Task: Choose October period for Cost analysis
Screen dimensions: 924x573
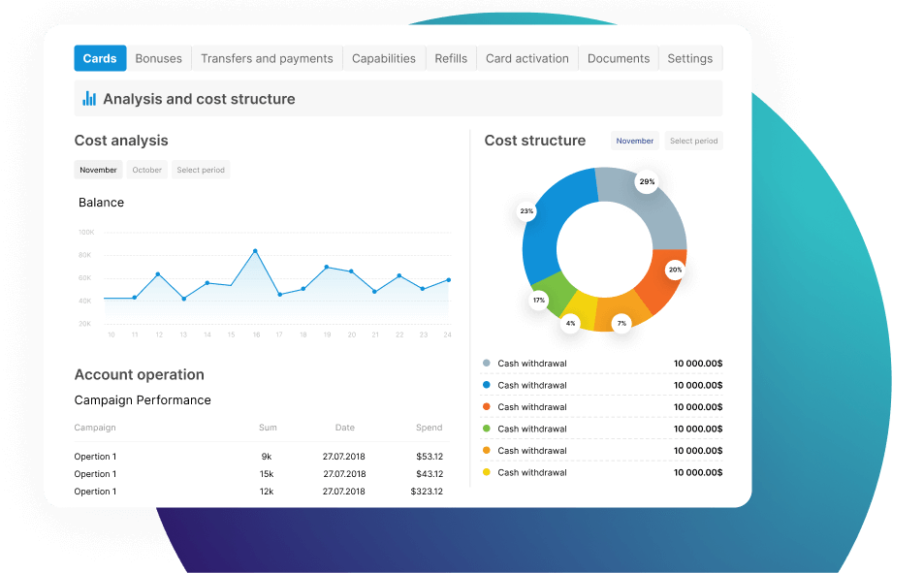Action: [146, 170]
